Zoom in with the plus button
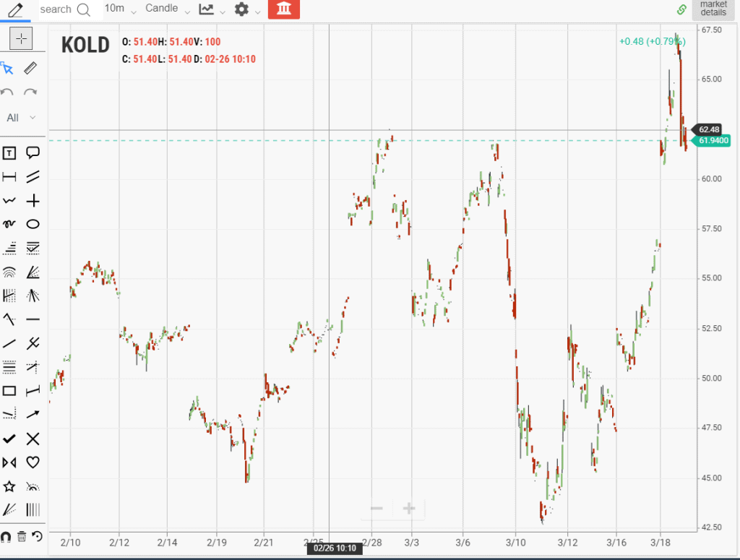Image resolution: width=740 pixels, height=560 pixels. pos(409,509)
